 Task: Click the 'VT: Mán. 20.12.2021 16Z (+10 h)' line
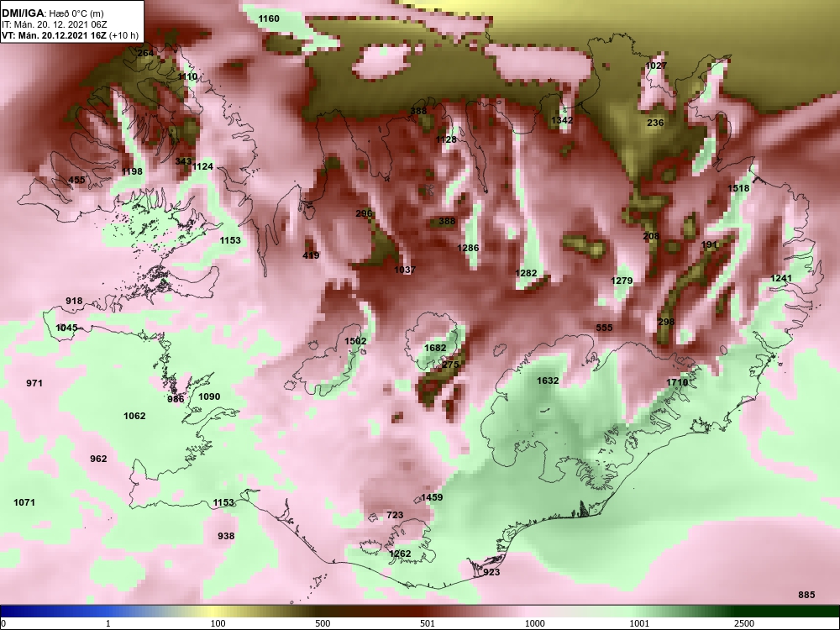[x=71, y=35]
